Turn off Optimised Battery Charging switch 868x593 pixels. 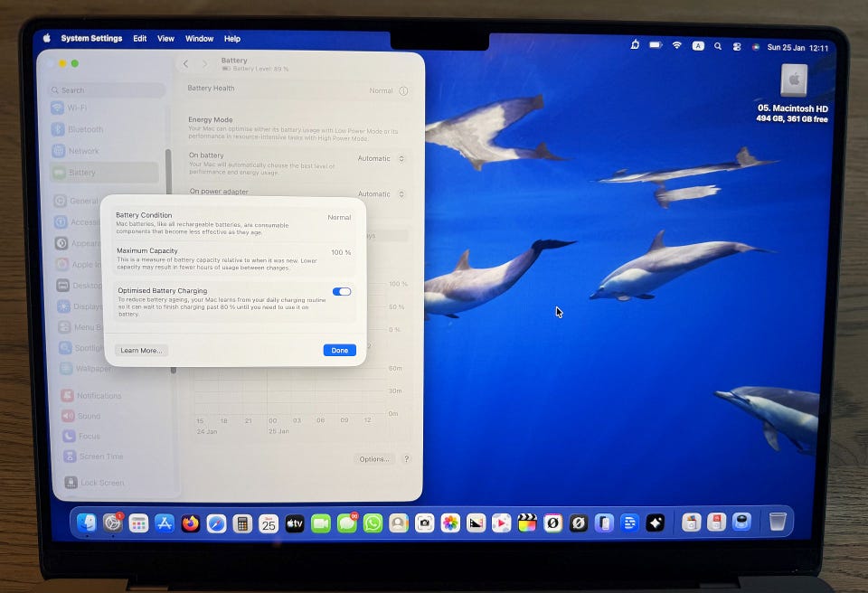342,292
